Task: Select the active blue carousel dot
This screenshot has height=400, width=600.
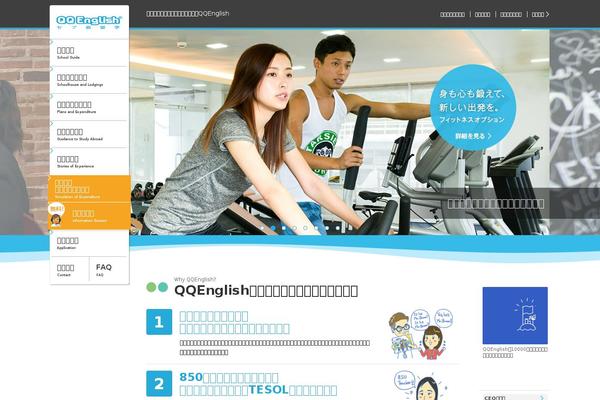Action: click(x=273, y=228)
